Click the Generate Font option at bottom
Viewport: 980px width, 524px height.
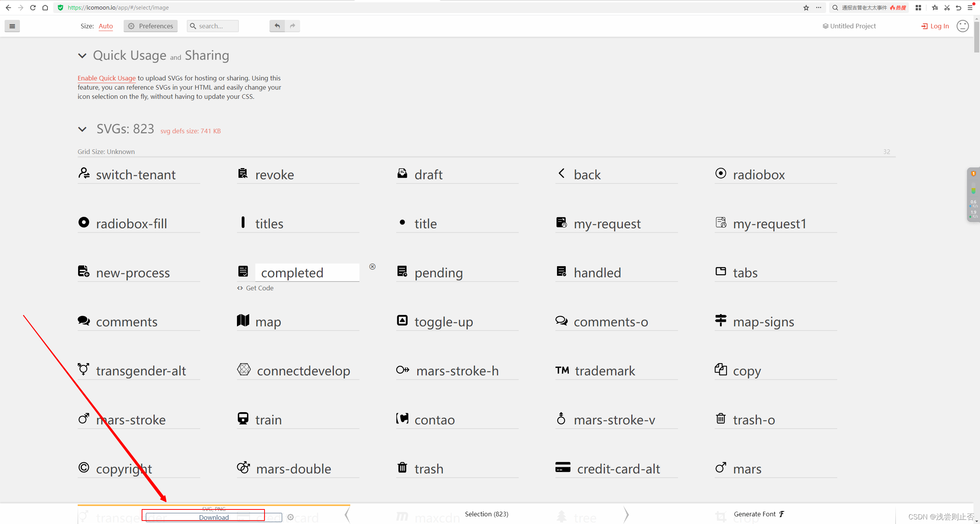point(756,514)
